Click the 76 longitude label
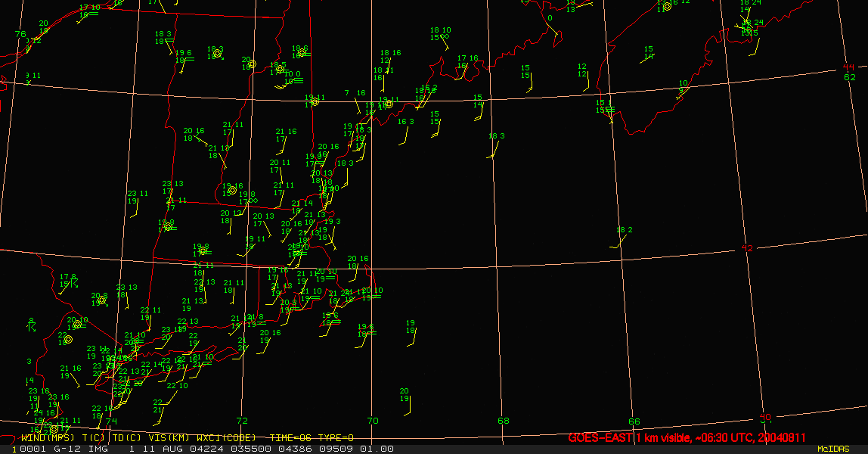This screenshot has width=868, height=454. click(x=20, y=34)
